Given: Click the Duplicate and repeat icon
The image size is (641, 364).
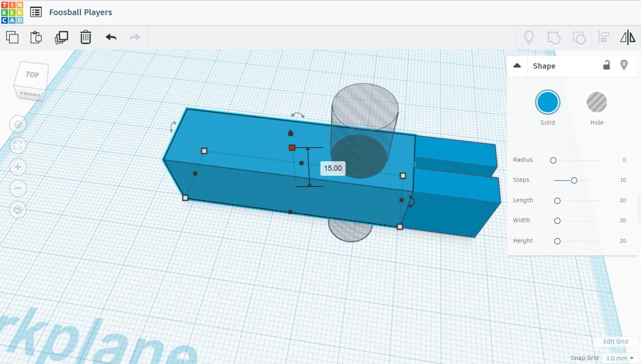Looking at the screenshot, I should click(61, 37).
